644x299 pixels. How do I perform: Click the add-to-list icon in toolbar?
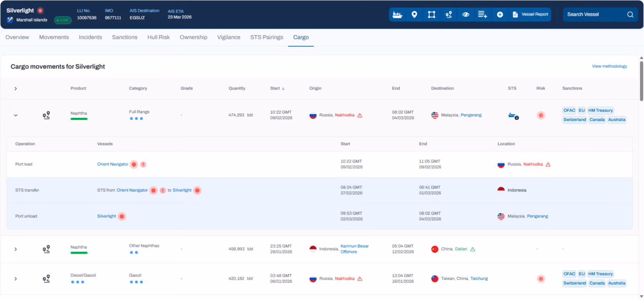click(x=482, y=15)
